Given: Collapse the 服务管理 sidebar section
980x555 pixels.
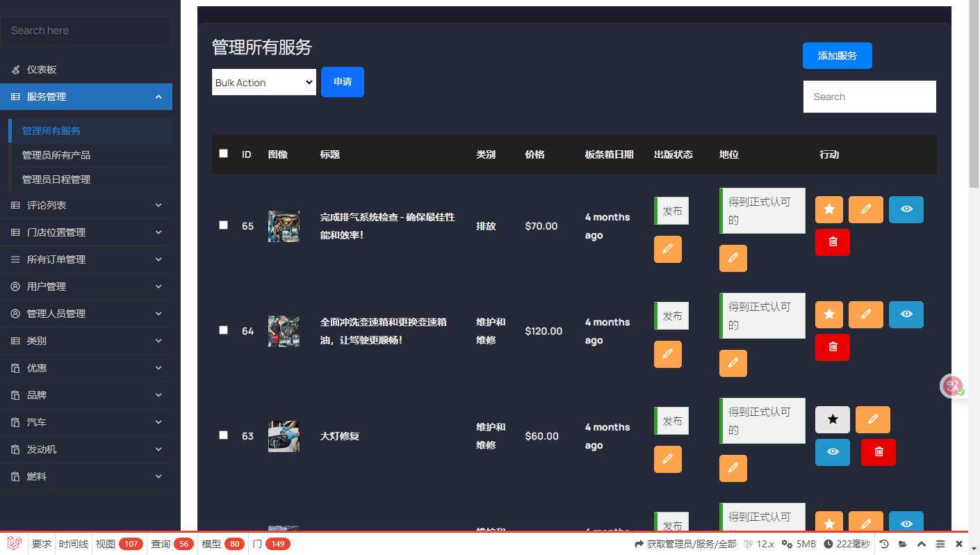Looking at the screenshot, I should pos(86,97).
